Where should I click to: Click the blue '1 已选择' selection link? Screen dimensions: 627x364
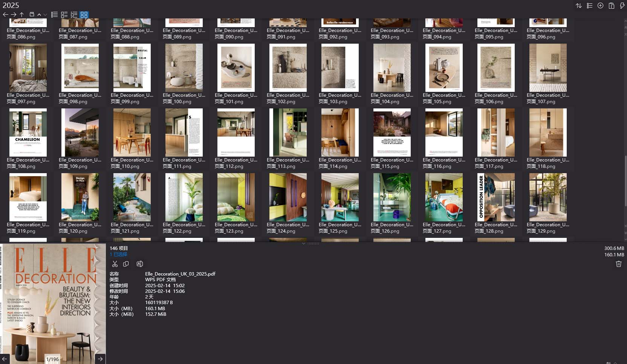tap(118, 254)
